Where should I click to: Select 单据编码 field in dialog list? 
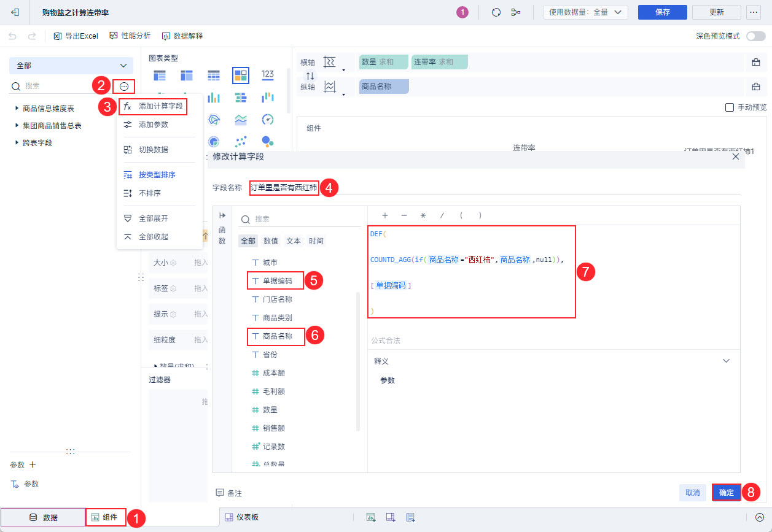tap(276, 281)
